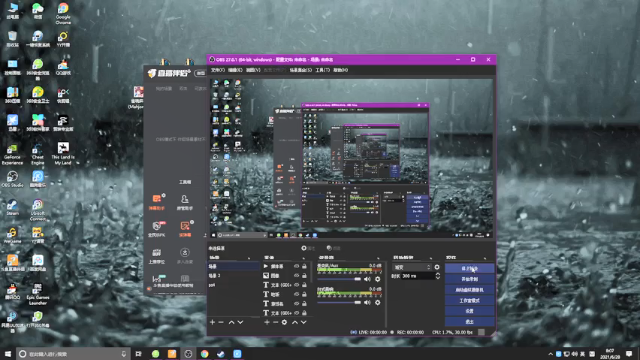
Task: Open the 编辑(E) menu
Action: [235, 70]
